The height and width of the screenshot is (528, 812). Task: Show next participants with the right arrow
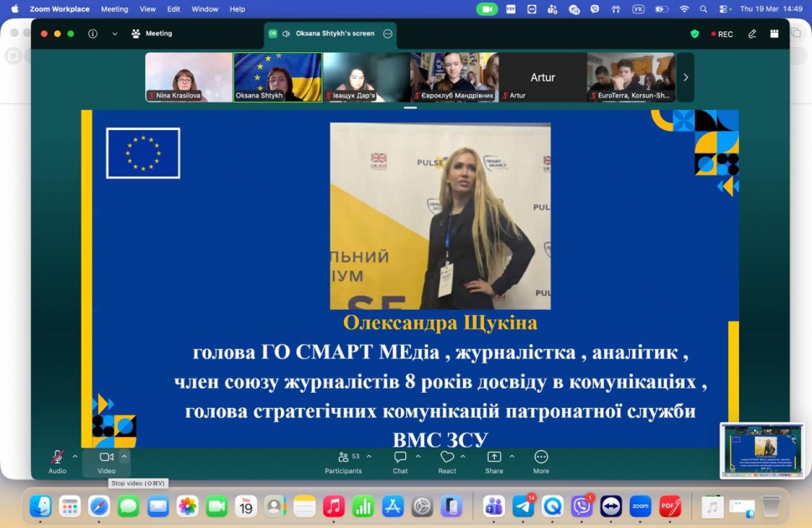(685, 77)
